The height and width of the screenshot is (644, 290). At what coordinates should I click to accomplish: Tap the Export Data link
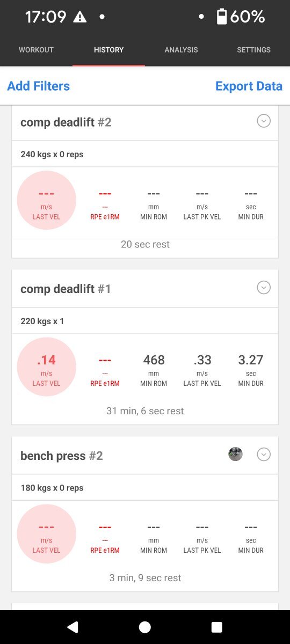click(x=249, y=86)
